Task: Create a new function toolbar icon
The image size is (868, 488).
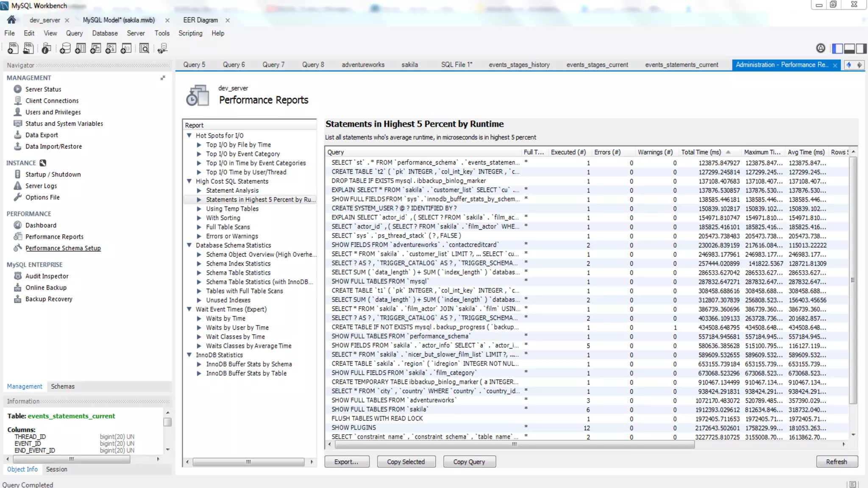Action: 126,48
